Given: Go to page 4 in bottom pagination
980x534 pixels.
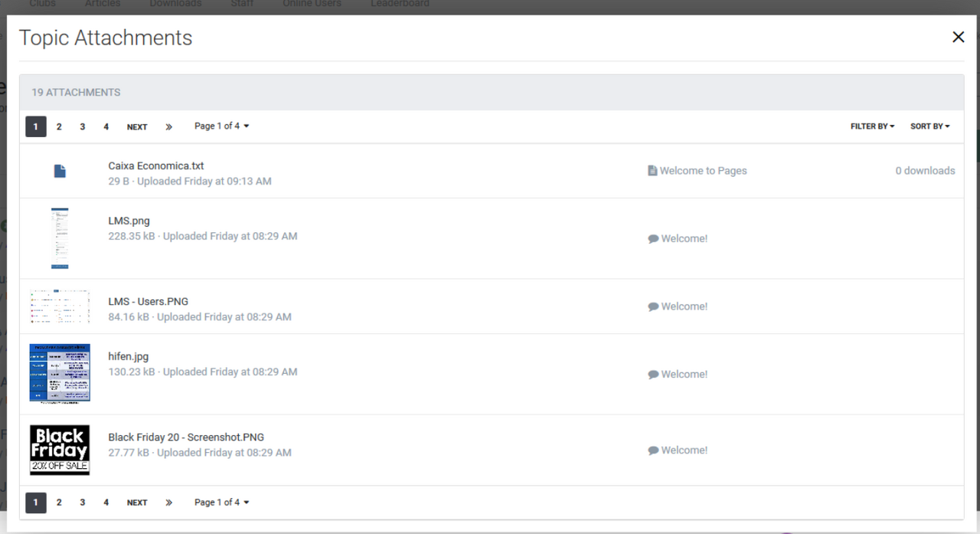Looking at the screenshot, I should click(x=106, y=503).
